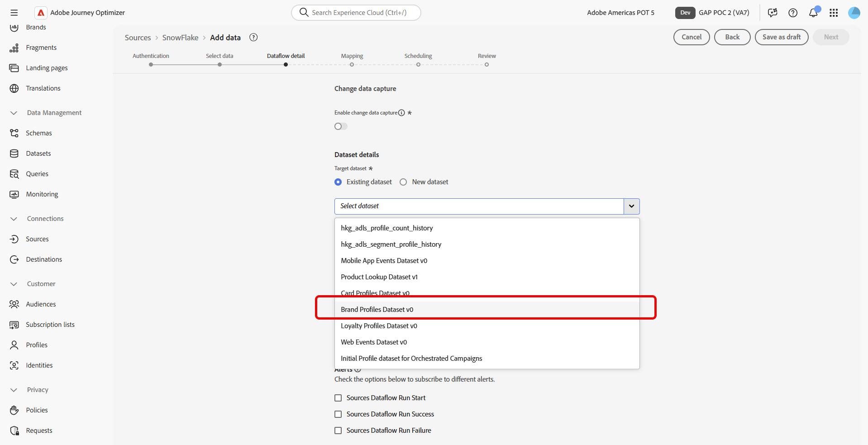
Task: Click the Add data help icon
Action: point(253,38)
